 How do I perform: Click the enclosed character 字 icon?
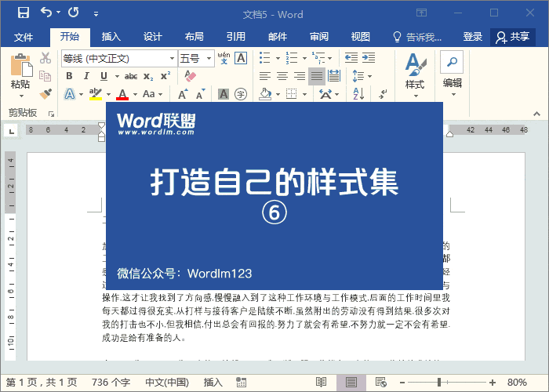coord(241,94)
